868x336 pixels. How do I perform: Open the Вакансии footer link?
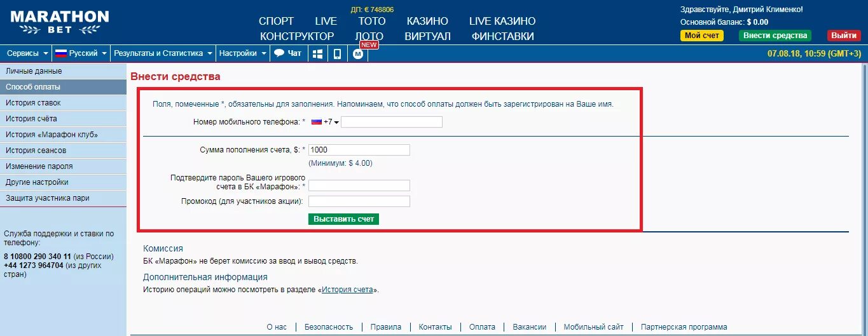pos(530,327)
